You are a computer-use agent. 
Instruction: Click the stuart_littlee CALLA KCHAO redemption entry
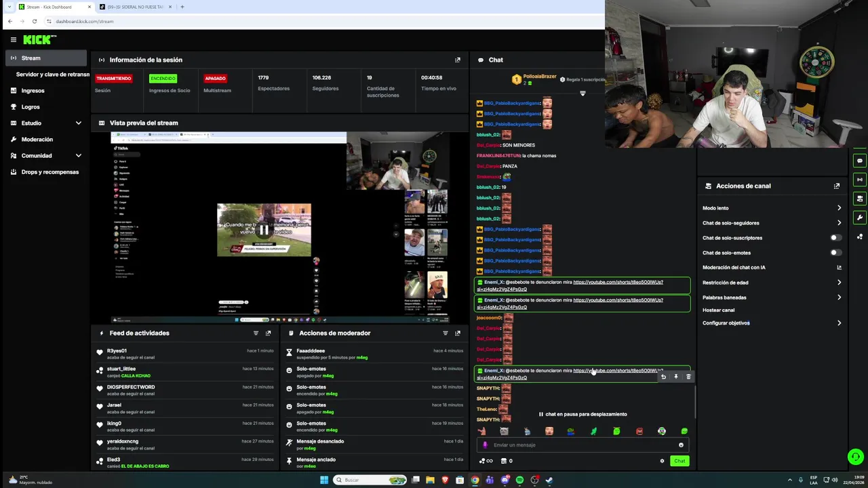(x=185, y=372)
